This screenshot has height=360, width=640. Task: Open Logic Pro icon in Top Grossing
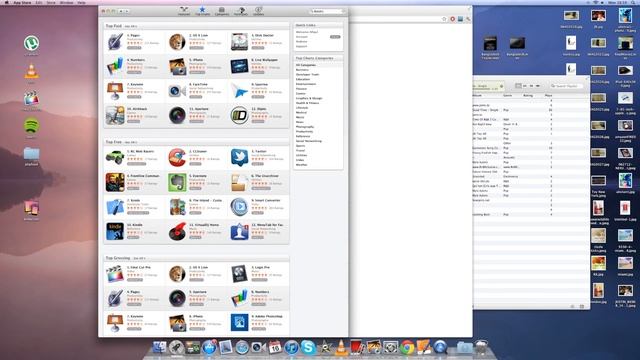coord(239,274)
